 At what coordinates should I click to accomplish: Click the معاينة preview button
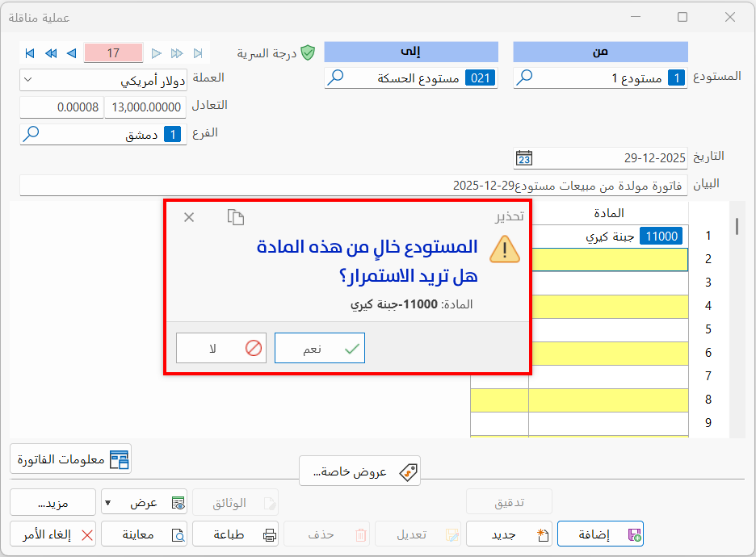point(144,535)
